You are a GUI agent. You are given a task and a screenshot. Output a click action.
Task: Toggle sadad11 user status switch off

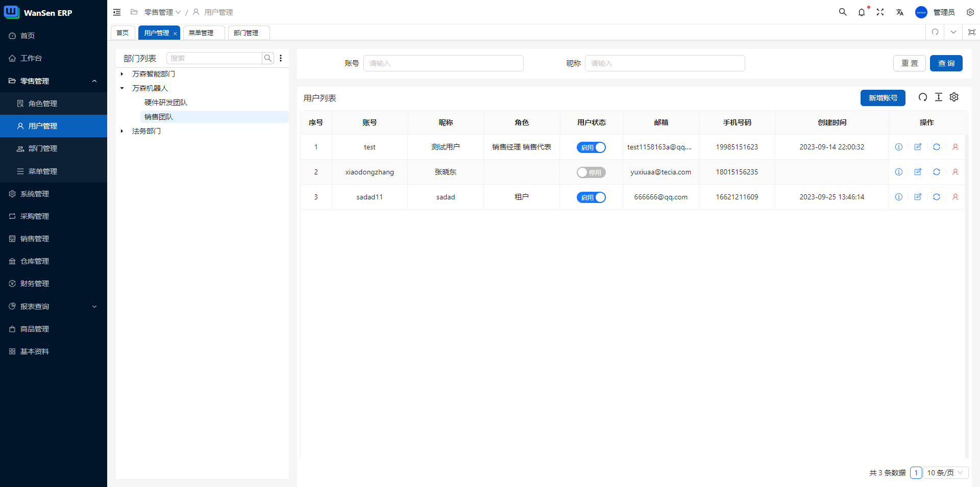[591, 197]
